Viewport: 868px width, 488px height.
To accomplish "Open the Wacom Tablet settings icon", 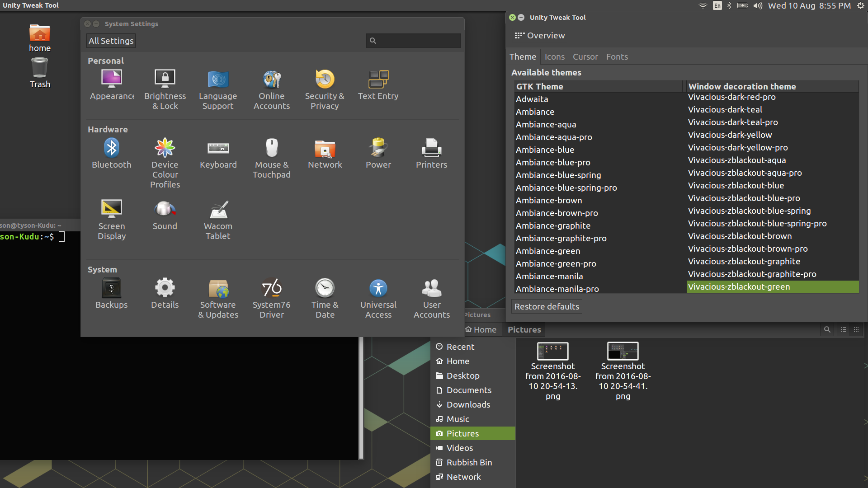I will pyautogui.click(x=218, y=215).
